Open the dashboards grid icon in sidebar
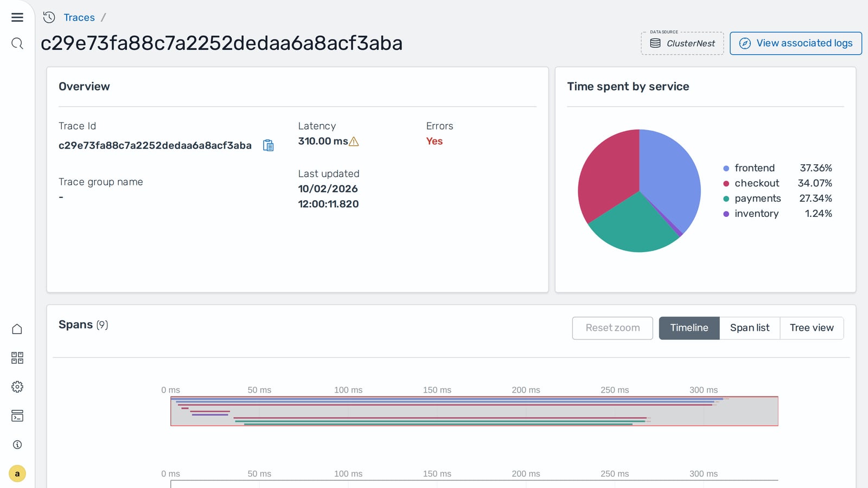 click(17, 358)
